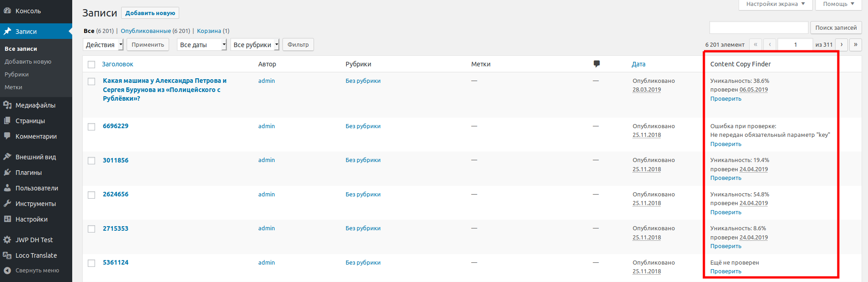Click the Content Copy Finder column header
The width and height of the screenshot is (868, 282).
(740, 64)
